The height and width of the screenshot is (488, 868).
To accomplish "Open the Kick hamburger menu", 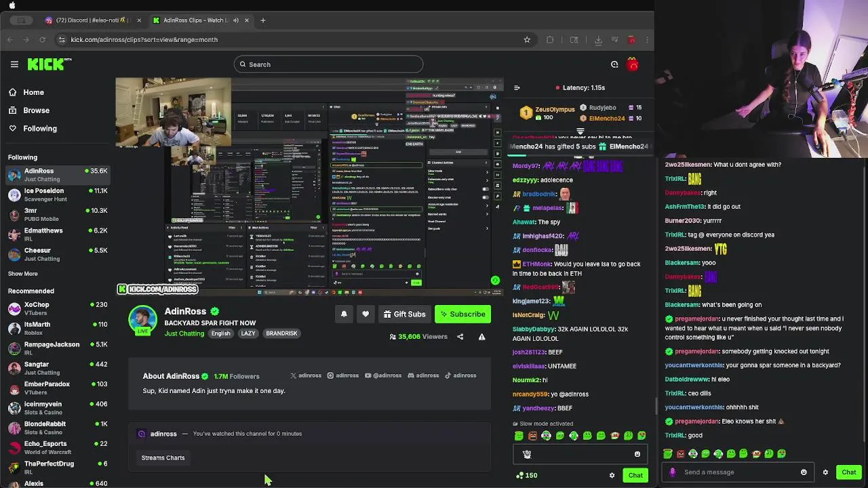I will 14,64.
